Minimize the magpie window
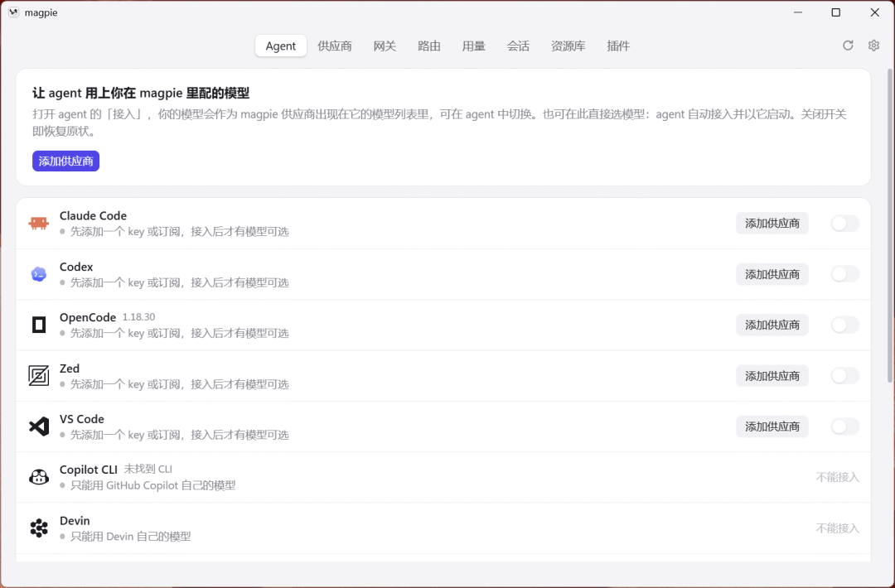Screen dimensions: 895x588 click(798, 12)
